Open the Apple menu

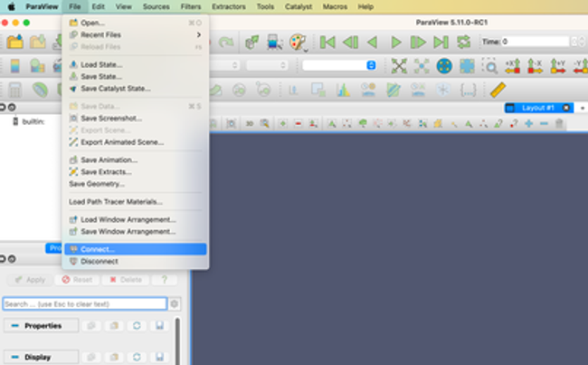click(11, 6)
